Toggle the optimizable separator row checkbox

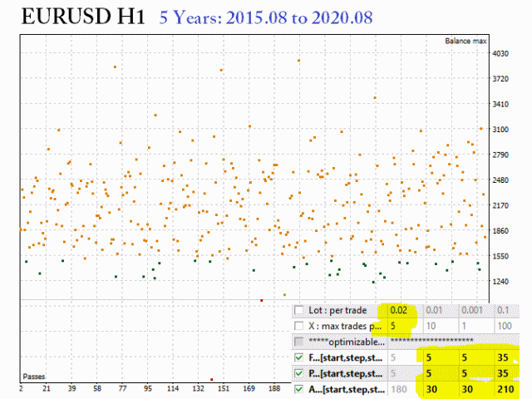[x=299, y=342]
